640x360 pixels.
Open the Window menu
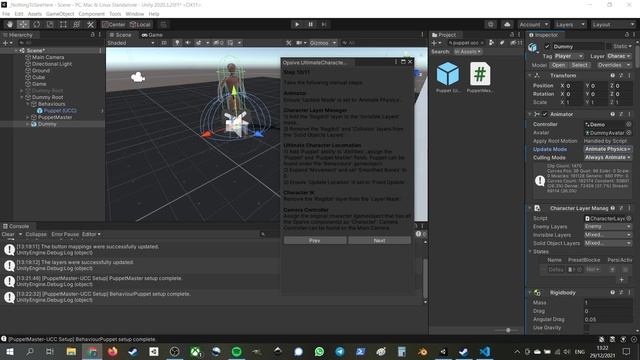click(135, 14)
